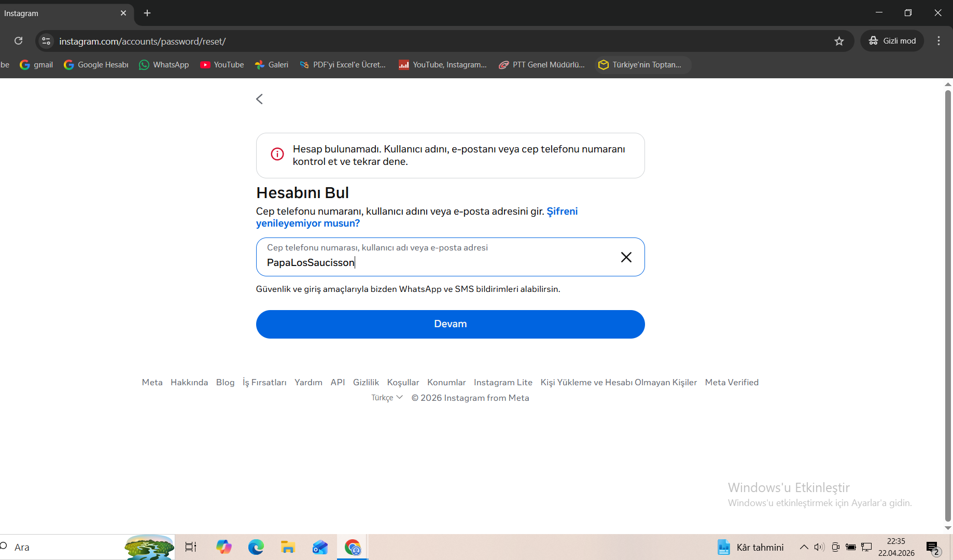
Task: Open the Konumlar footer link
Action: (x=446, y=382)
